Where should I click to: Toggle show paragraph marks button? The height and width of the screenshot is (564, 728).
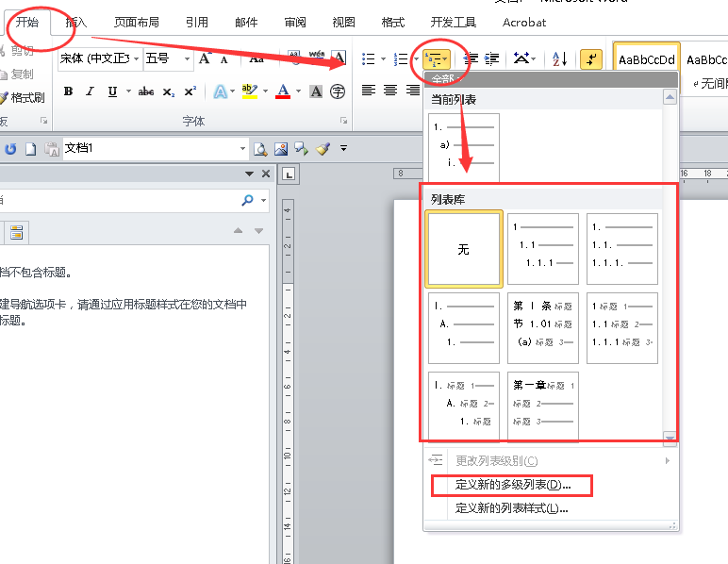click(591, 59)
